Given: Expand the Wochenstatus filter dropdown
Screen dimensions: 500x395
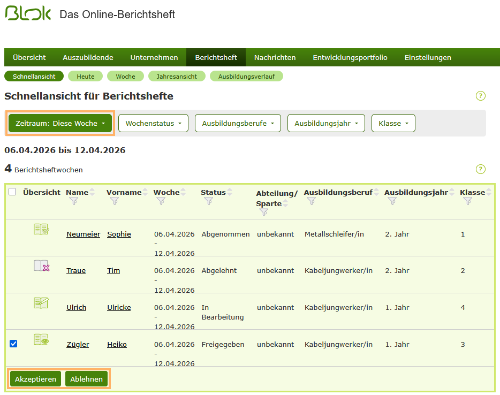Looking at the screenshot, I should tap(153, 123).
